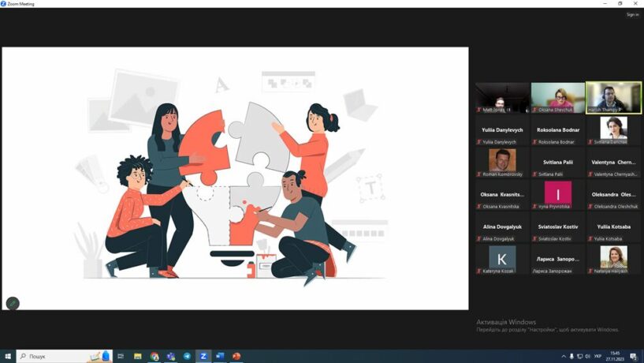644x363 pixels.
Task: Open Microsoft Teams from the taskbar
Action: tap(170, 357)
